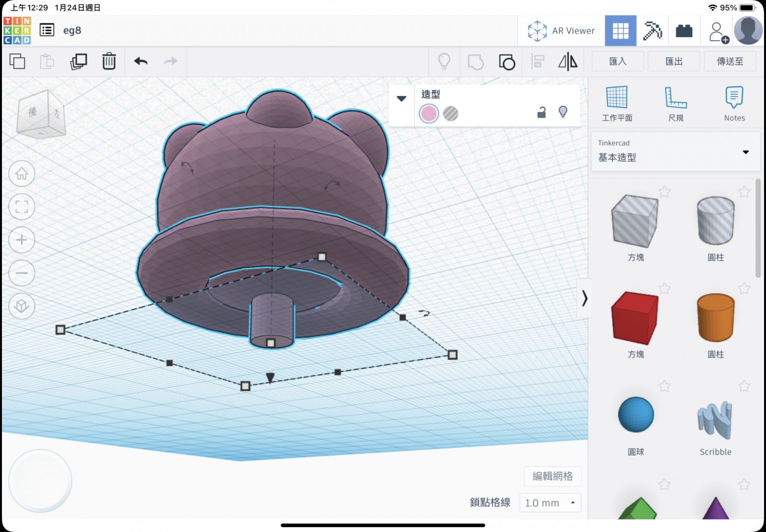The height and width of the screenshot is (532, 766).
Task: Zoom in with plus button
Action: click(x=22, y=240)
